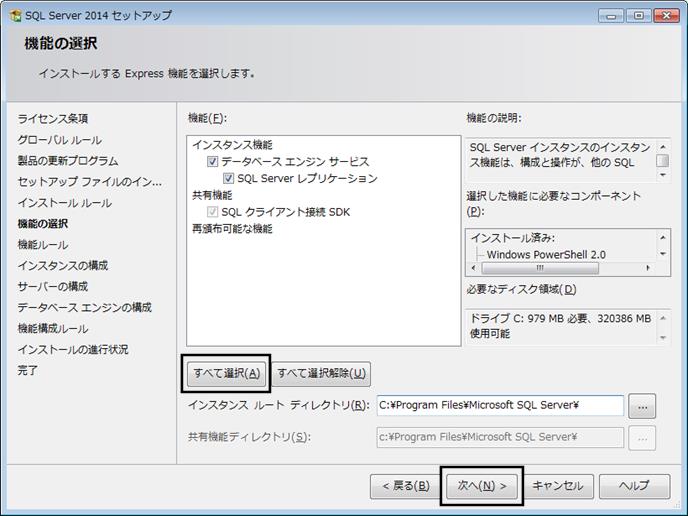This screenshot has height=516, width=688.
Task: Toggle SQL Server レプリケーション checkbox
Action: click(x=228, y=178)
